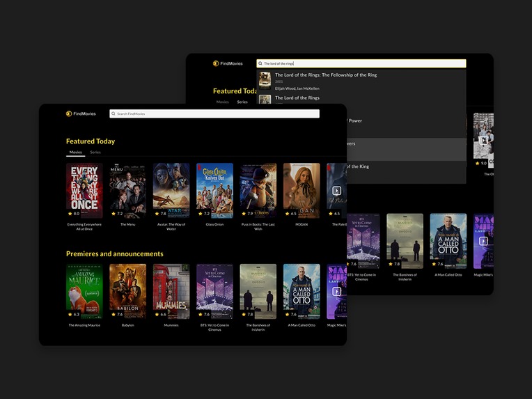Image resolution: width=532 pixels, height=399 pixels.
Task: Open the Babylon poster
Action: tap(128, 292)
